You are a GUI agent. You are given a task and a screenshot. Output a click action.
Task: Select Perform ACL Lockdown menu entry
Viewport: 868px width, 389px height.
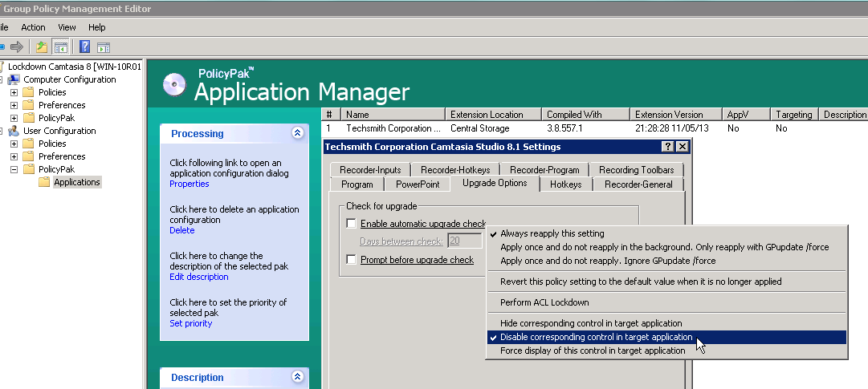666,302
